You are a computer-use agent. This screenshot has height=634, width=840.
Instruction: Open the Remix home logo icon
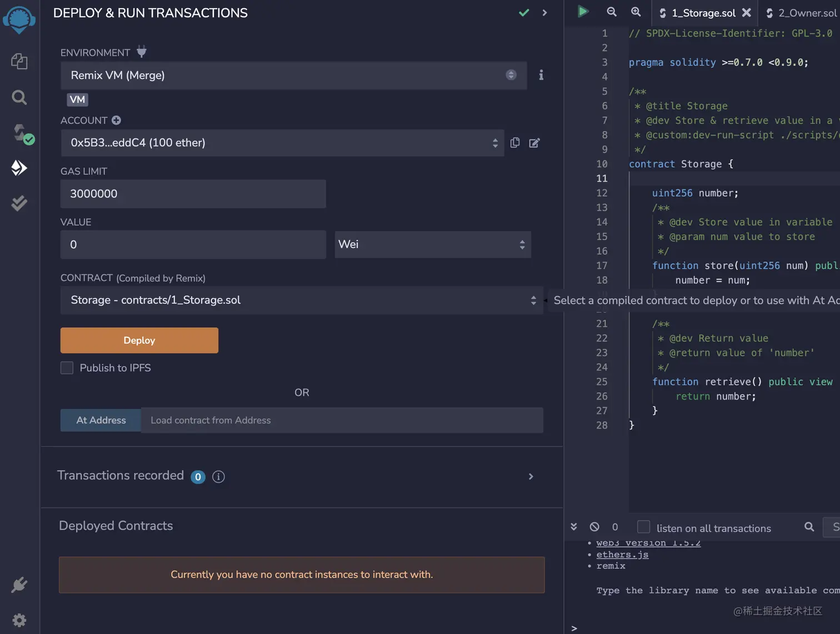[x=19, y=19]
